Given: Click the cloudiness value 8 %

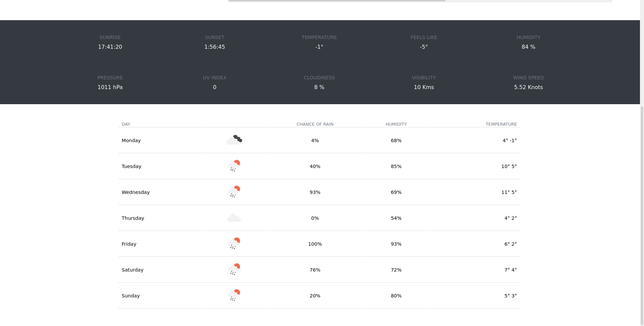Looking at the screenshot, I should point(319,87).
